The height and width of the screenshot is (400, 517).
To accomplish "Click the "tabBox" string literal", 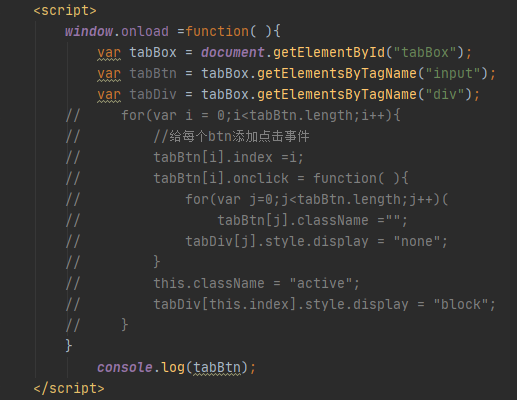I will click(x=425, y=52).
